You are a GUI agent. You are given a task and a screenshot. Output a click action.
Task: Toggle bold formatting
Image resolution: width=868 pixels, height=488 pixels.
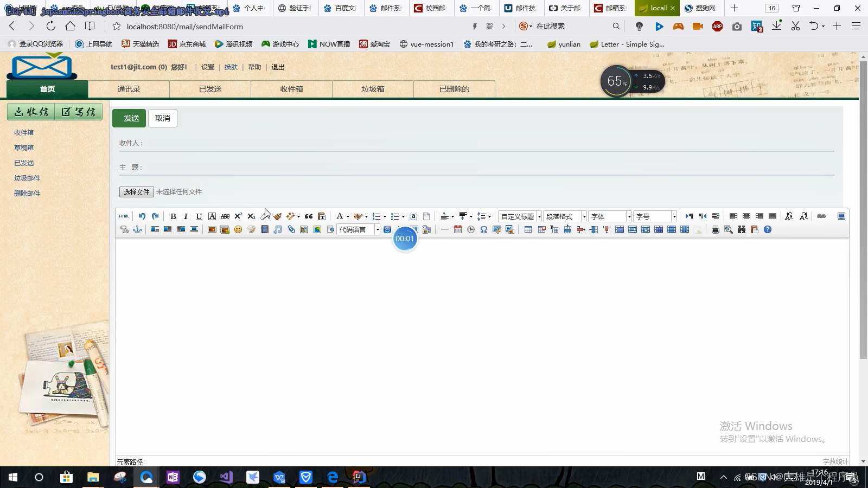(173, 216)
